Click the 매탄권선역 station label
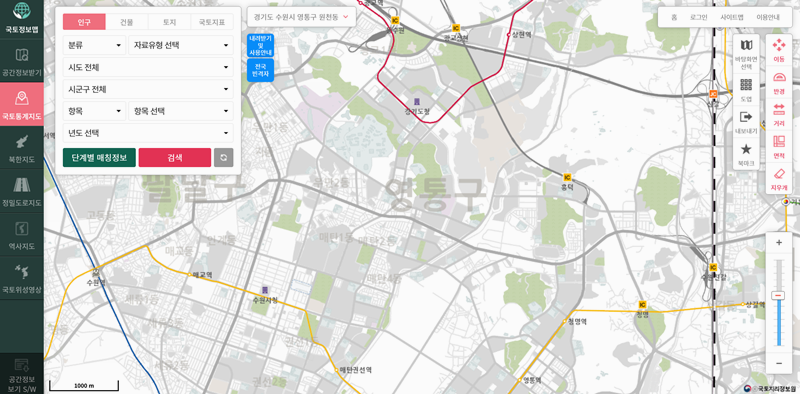This screenshot has height=394, width=800. pos(356,370)
